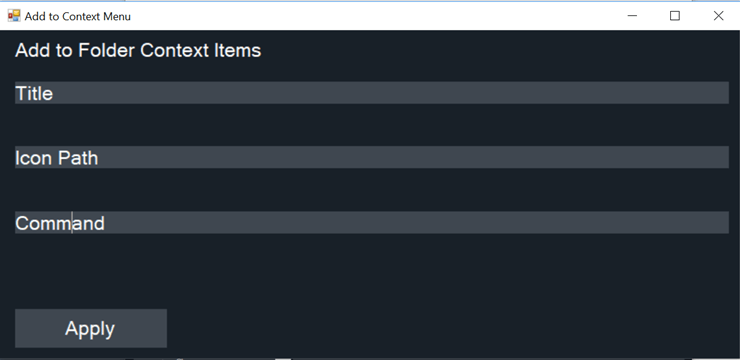Click the 'Title' placeholder text in the first field
This screenshot has width=740, height=360.
(x=34, y=93)
